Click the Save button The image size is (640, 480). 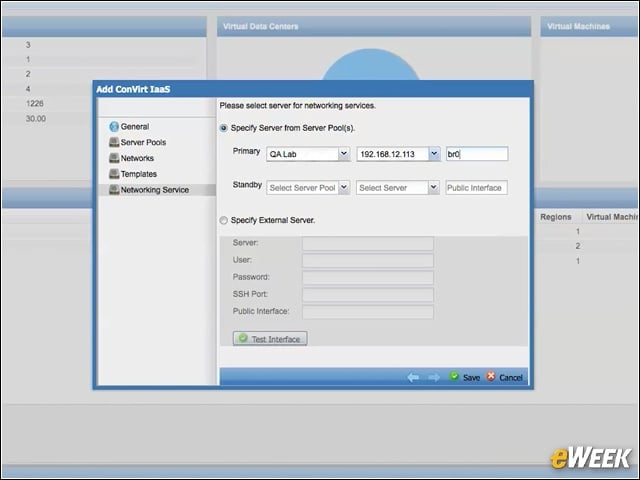[465, 377]
